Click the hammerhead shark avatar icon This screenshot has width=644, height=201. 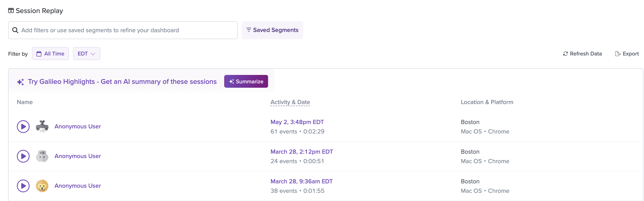coord(42,126)
